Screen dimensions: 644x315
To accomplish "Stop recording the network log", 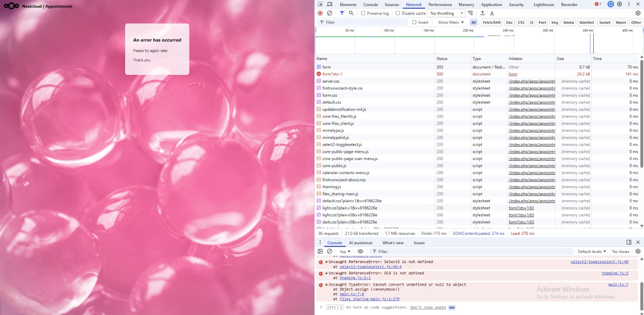I will pos(320,13).
